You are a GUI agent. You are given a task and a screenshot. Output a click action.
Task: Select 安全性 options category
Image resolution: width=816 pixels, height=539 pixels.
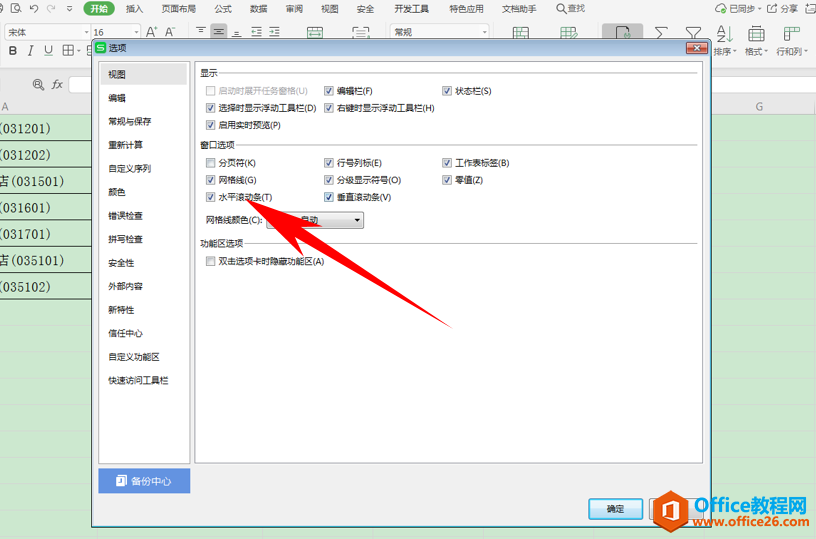121,263
